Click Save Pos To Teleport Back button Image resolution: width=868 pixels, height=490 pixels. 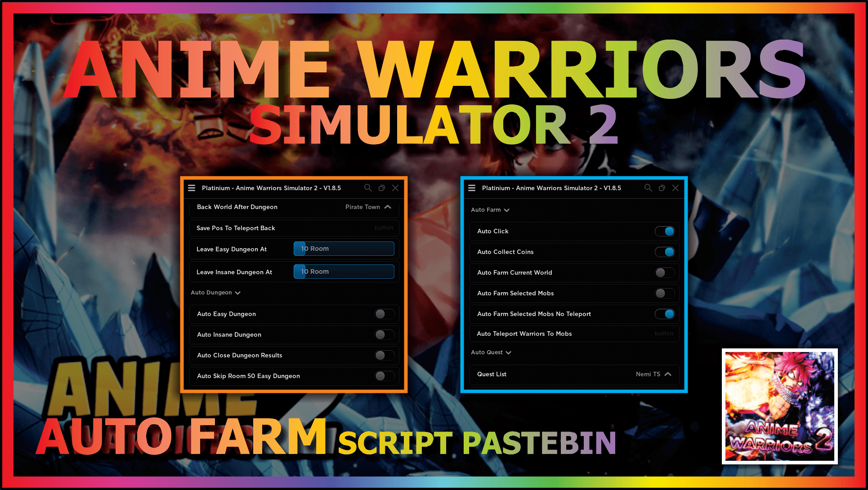coord(381,228)
